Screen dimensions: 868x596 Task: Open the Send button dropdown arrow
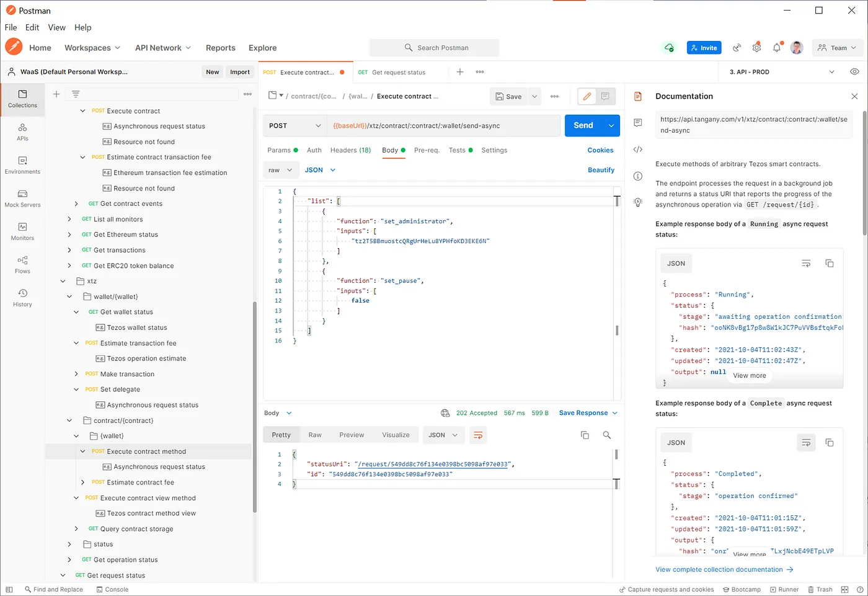[611, 126]
